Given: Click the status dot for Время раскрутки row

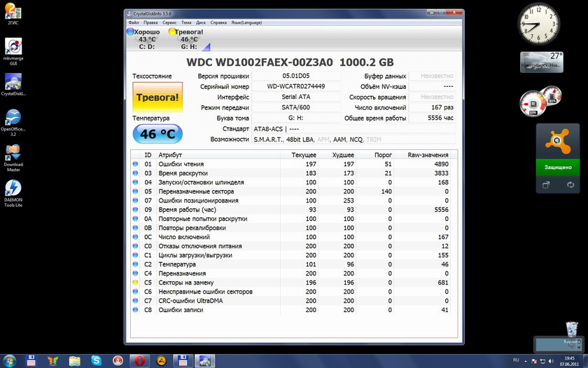Looking at the screenshot, I should pos(135,173).
